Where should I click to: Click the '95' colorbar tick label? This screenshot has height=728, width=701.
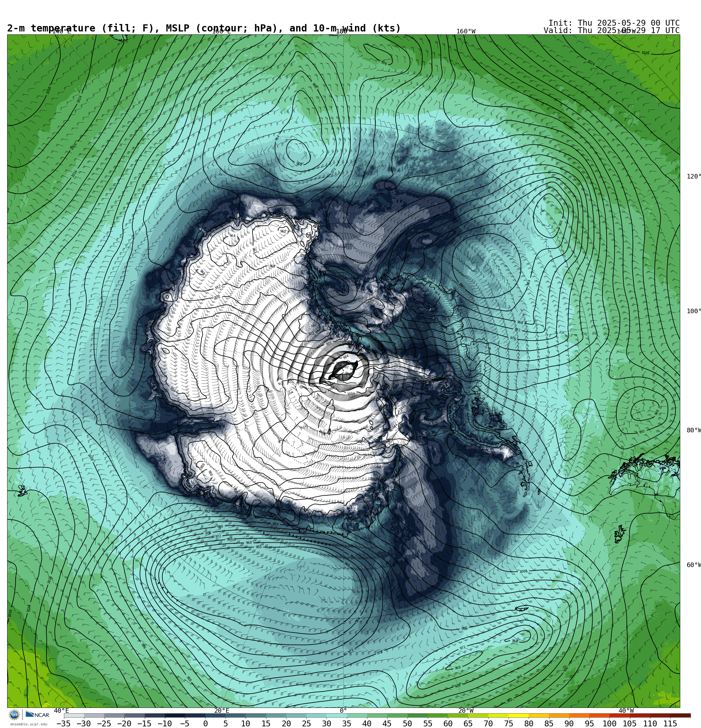click(x=589, y=723)
